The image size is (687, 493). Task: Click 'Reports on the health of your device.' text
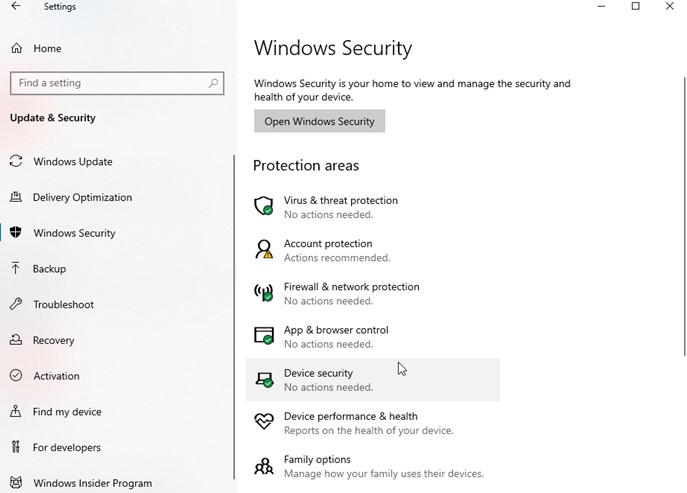click(x=368, y=430)
